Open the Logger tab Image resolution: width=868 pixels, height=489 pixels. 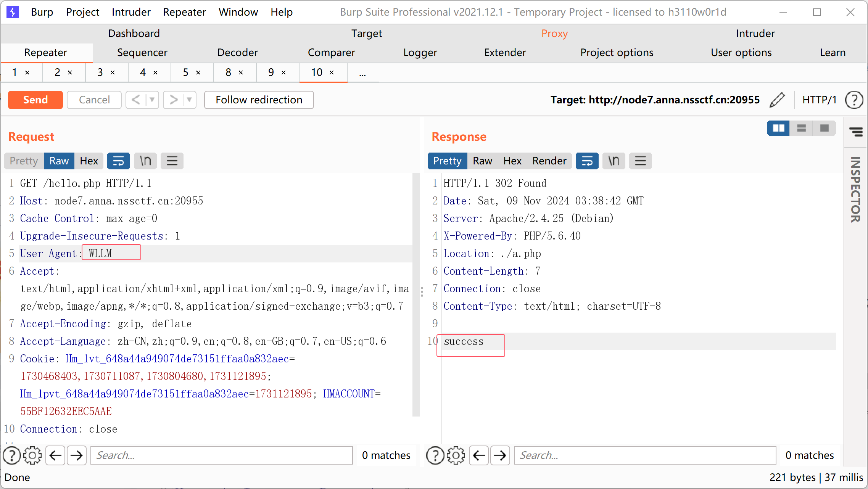pos(420,53)
